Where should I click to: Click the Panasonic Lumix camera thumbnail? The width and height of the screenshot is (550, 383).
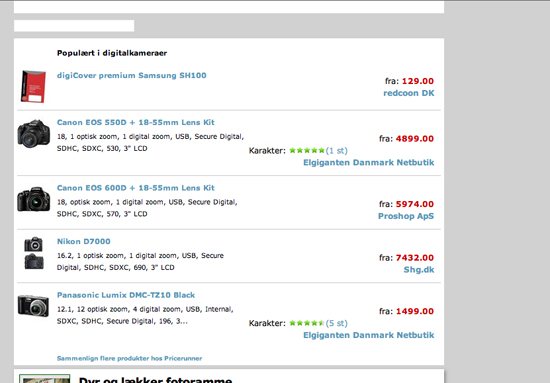tap(33, 305)
